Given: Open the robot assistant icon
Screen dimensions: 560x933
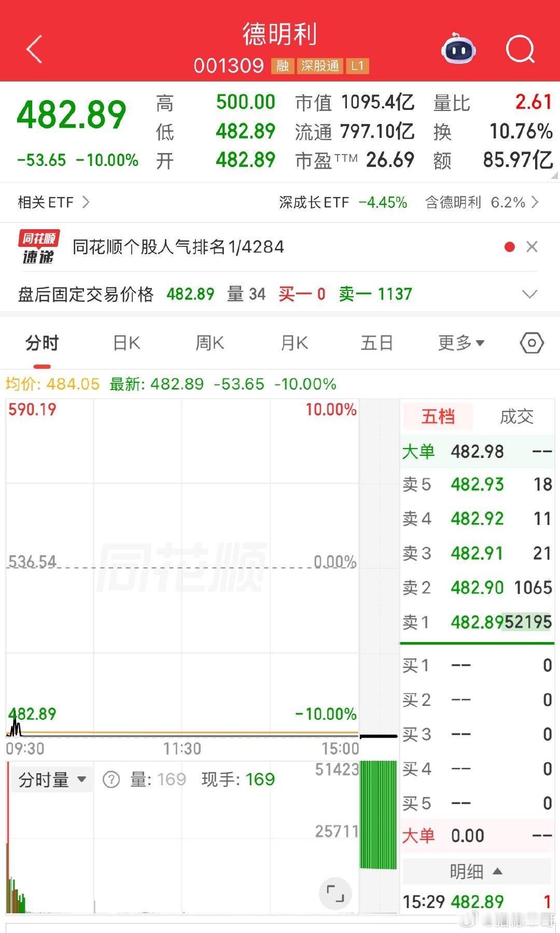Looking at the screenshot, I should click(458, 49).
